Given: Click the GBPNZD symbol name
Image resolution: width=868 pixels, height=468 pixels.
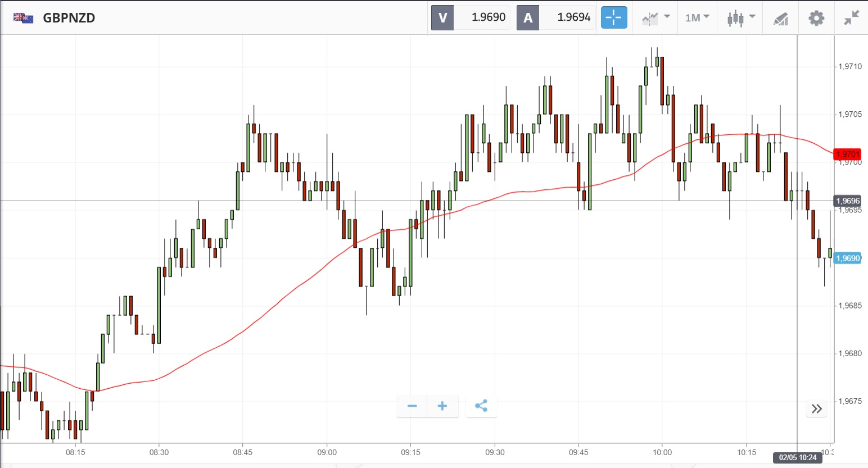Looking at the screenshot, I should (x=69, y=18).
